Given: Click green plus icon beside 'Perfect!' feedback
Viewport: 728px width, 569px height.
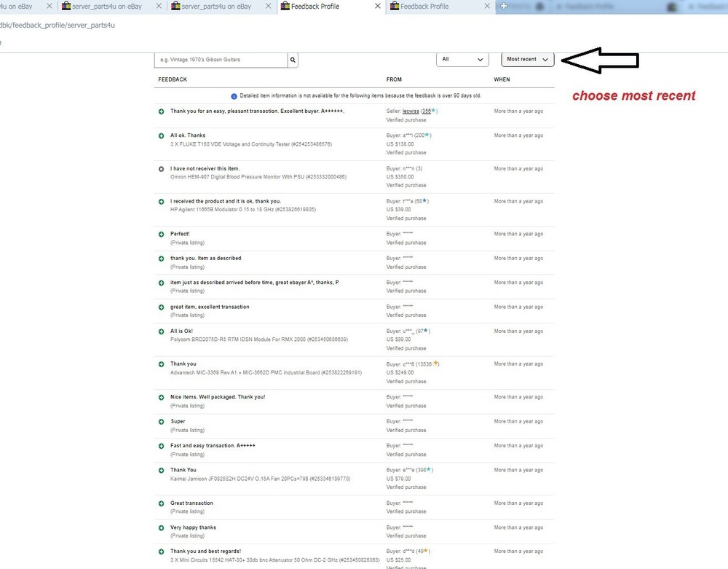Looking at the screenshot, I should pos(161,234).
